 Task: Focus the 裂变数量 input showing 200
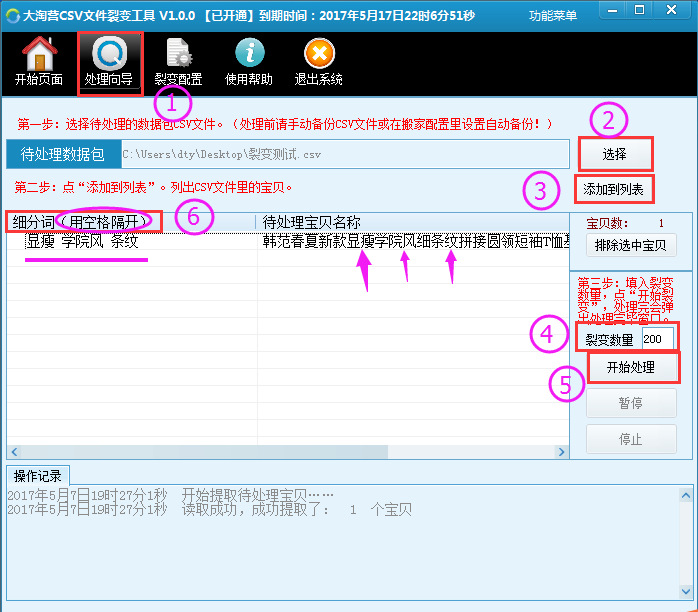point(657,339)
